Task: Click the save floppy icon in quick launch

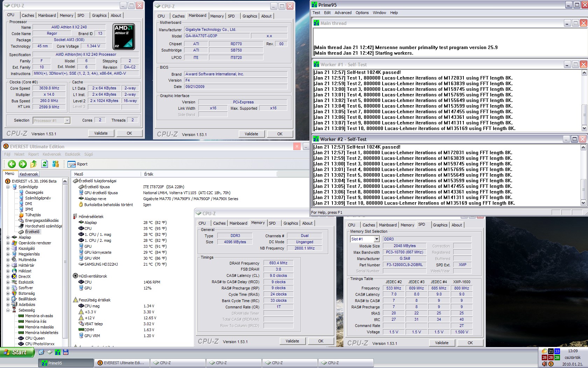Action: coord(66,352)
